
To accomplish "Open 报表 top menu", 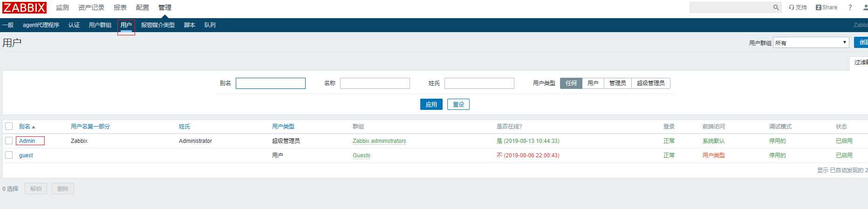I will 120,7.
